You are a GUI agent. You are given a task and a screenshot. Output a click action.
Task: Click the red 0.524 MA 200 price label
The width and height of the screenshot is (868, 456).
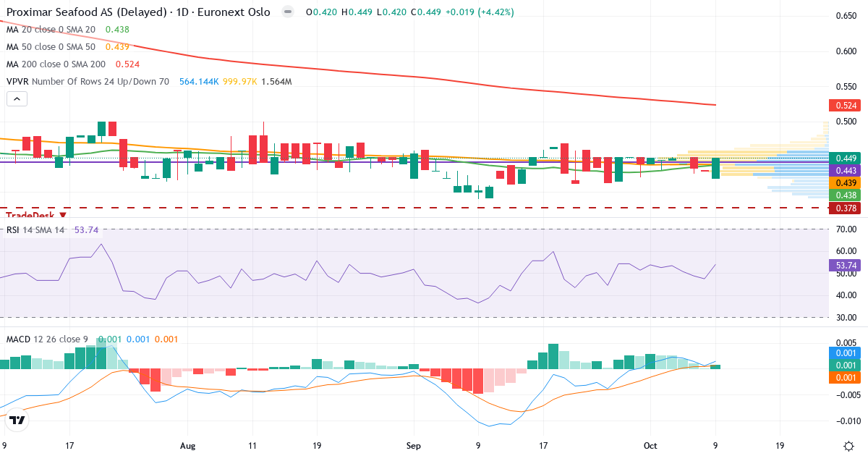(843, 106)
